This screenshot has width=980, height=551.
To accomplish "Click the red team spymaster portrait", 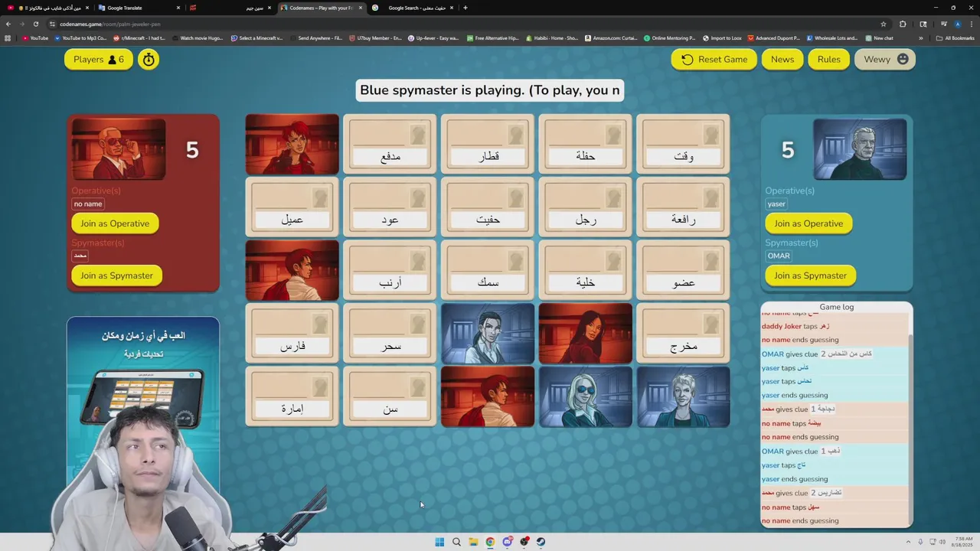I will coord(119,149).
